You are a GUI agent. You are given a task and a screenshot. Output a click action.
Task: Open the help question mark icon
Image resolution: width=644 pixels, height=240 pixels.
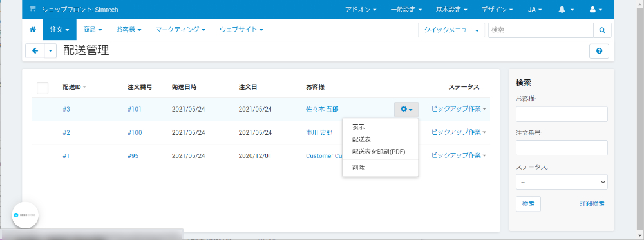[x=599, y=51]
